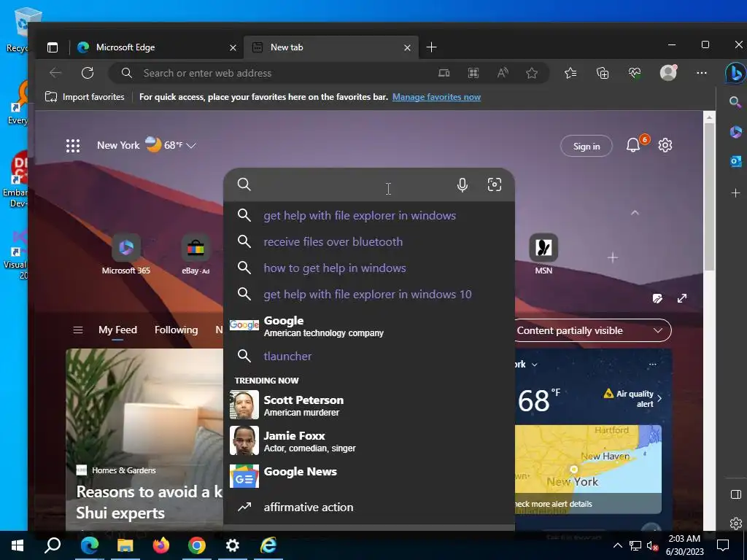Image resolution: width=747 pixels, height=560 pixels.
Task: Open the tab actions menu icon
Action: (53, 47)
